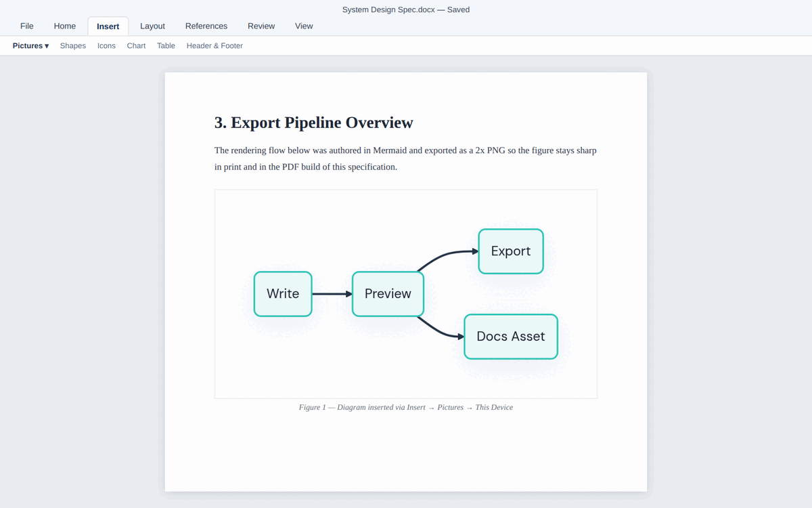Image resolution: width=812 pixels, height=508 pixels.
Task: Choose Shapes in the Insert ribbon
Action: (x=73, y=45)
